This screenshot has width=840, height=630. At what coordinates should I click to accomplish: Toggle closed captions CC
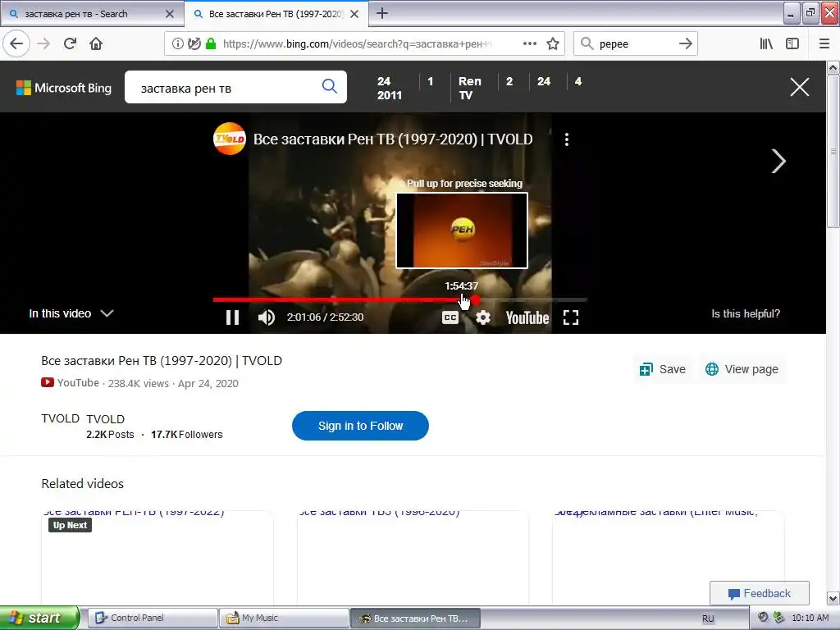point(450,317)
